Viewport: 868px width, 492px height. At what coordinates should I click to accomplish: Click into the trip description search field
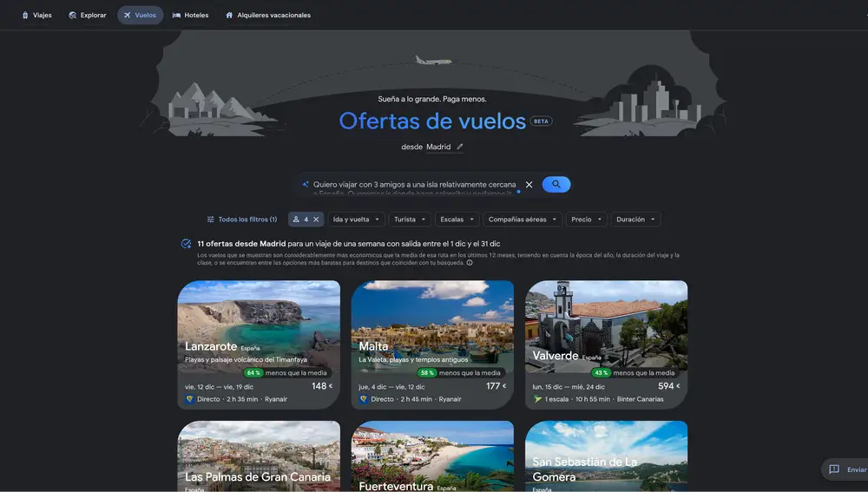414,185
